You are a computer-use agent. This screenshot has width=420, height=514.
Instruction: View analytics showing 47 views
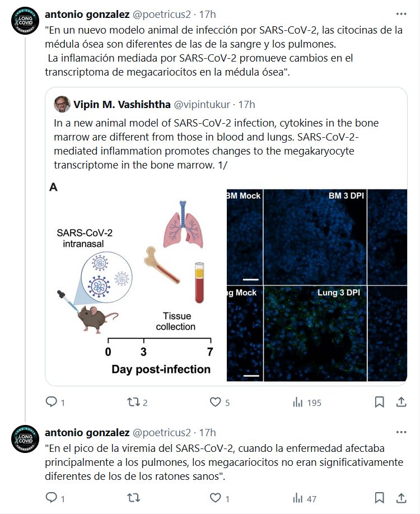point(298,498)
